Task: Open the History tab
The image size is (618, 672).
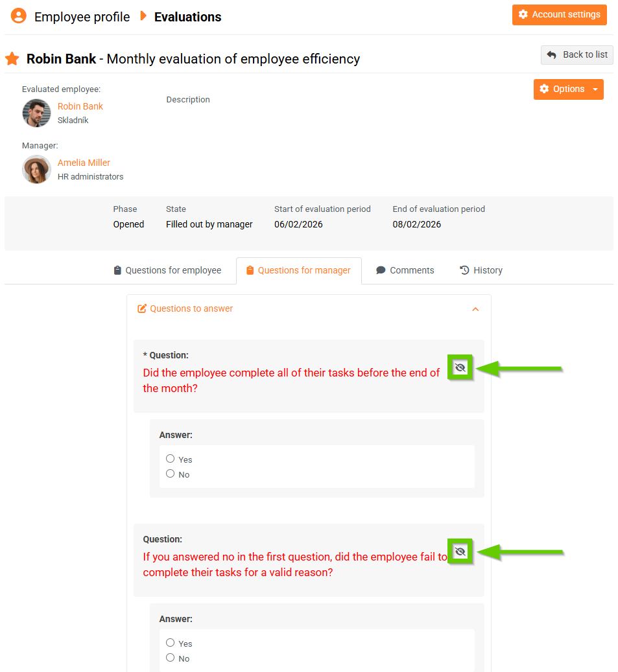Action: [x=481, y=270]
